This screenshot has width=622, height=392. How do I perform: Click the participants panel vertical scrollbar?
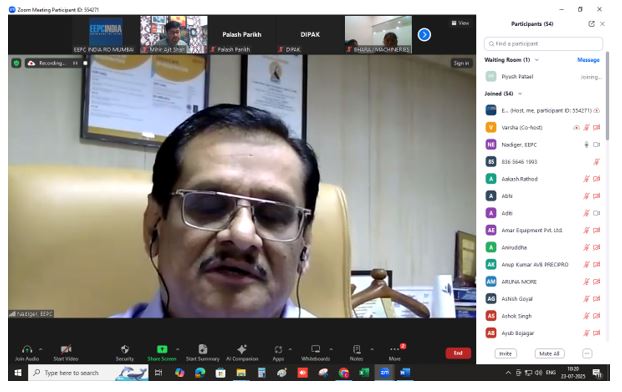pyautogui.click(x=607, y=96)
